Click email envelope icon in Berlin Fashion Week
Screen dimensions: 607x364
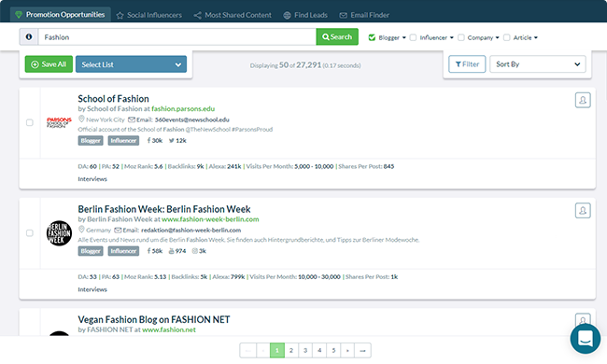(x=118, y=231)
